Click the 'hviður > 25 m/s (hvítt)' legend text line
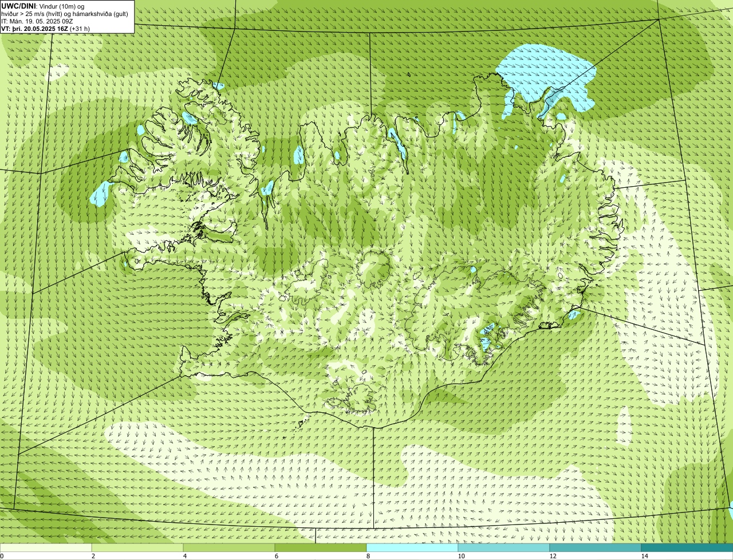This screenshot has width=733, height=560. (x=65, y=14)
